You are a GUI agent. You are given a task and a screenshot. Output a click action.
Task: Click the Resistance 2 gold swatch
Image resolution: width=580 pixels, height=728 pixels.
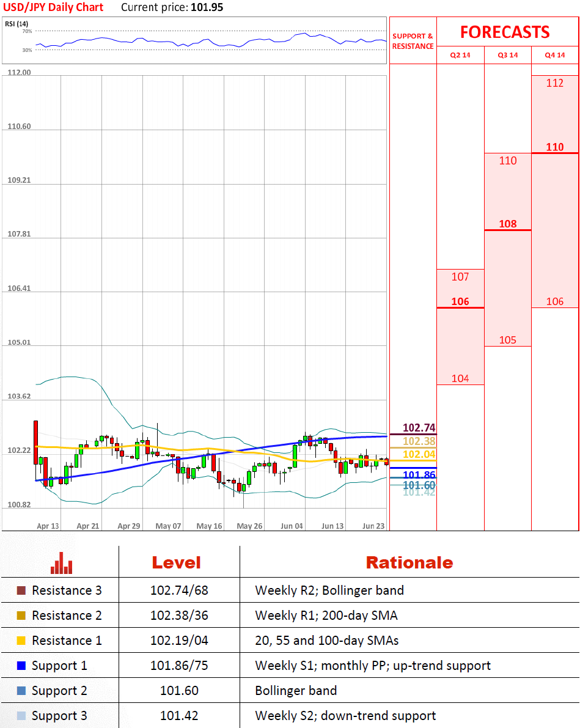pyautogui.click(x=21, y=616)
